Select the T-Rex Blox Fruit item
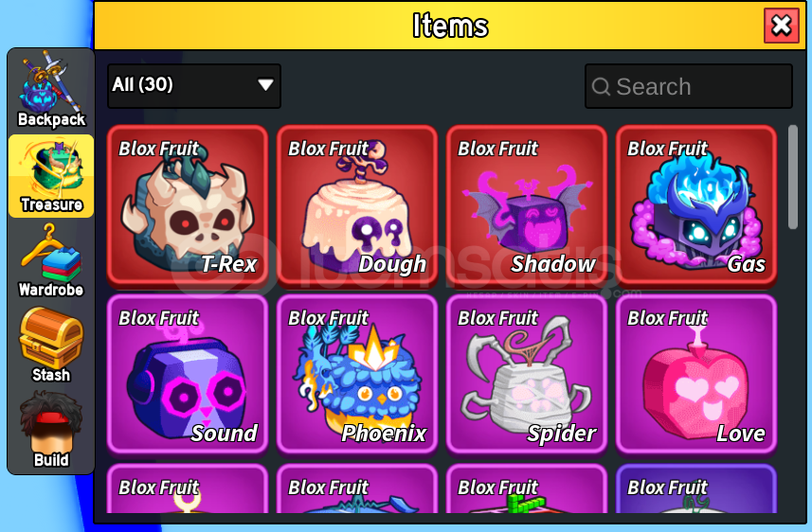 188,204
